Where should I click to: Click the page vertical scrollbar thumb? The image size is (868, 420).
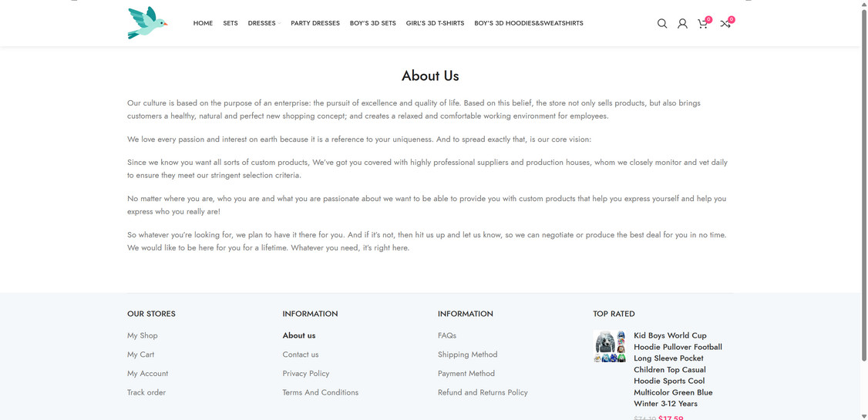pos(863,186)
